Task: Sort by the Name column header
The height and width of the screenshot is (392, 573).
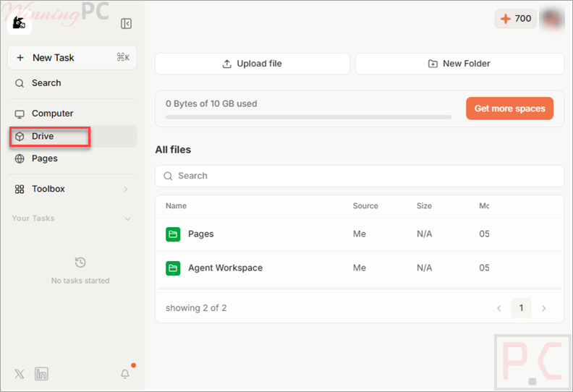Action: tap(176, 206)
